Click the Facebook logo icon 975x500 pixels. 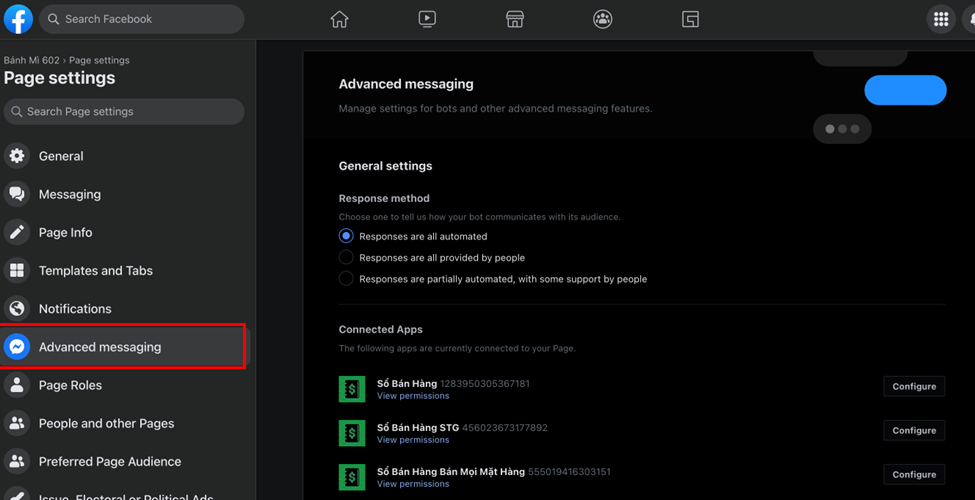18,19
